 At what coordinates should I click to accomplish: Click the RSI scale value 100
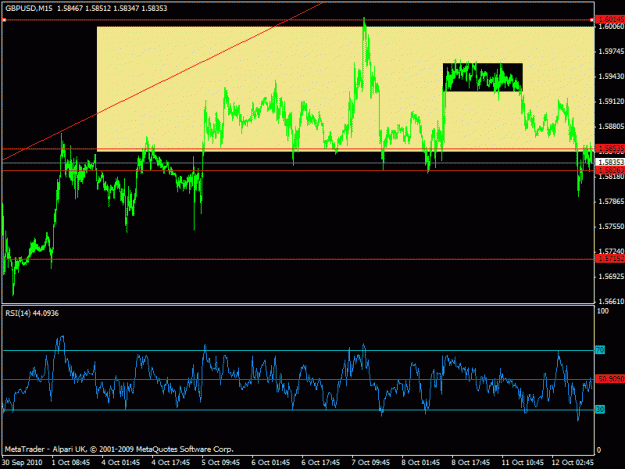tap(603, 311)
